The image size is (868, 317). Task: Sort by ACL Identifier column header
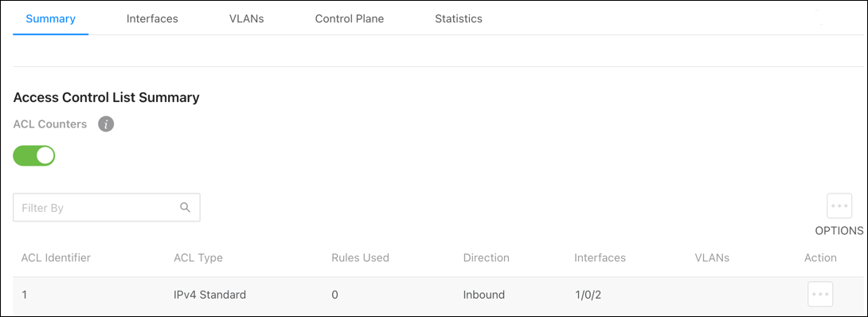point(56,258)
